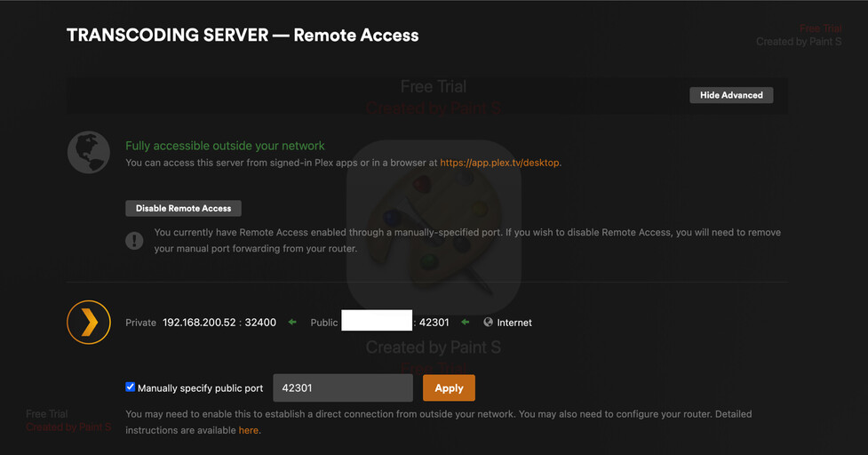The width and height of the screenshot is (868, 455).
Task: Toggle Manually specify public port checkbox
Action: (x=130, y=387)
